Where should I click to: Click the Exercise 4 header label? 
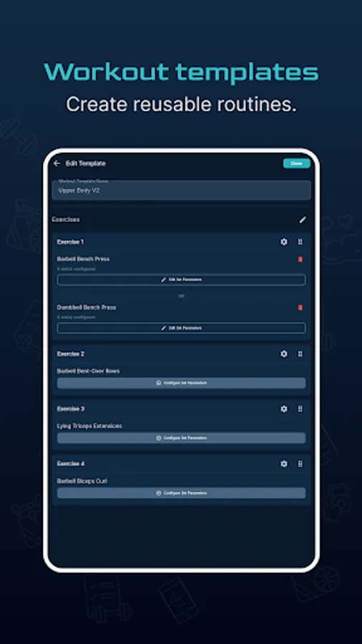71,464
